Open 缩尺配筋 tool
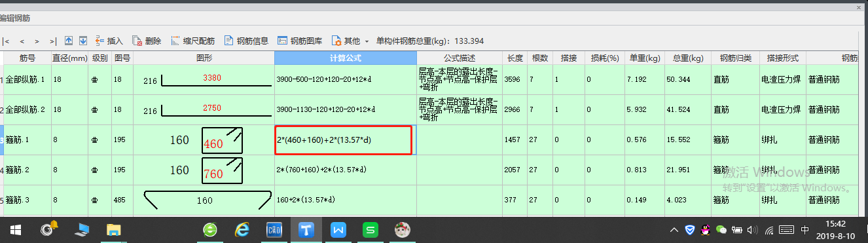 (192, 41)
